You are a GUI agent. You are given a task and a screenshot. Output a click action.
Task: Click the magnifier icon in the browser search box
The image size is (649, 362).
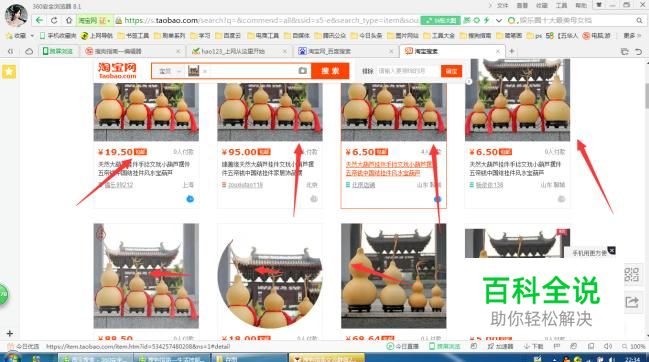[639, 20]
